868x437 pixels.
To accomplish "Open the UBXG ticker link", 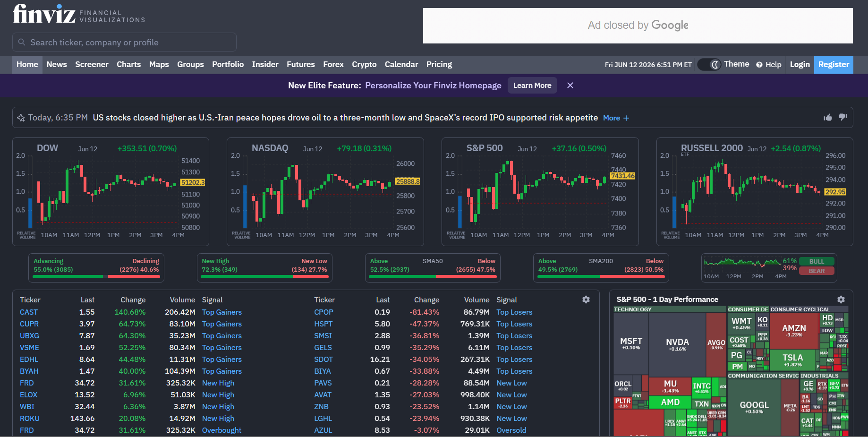I will click(x=29, y=336).
